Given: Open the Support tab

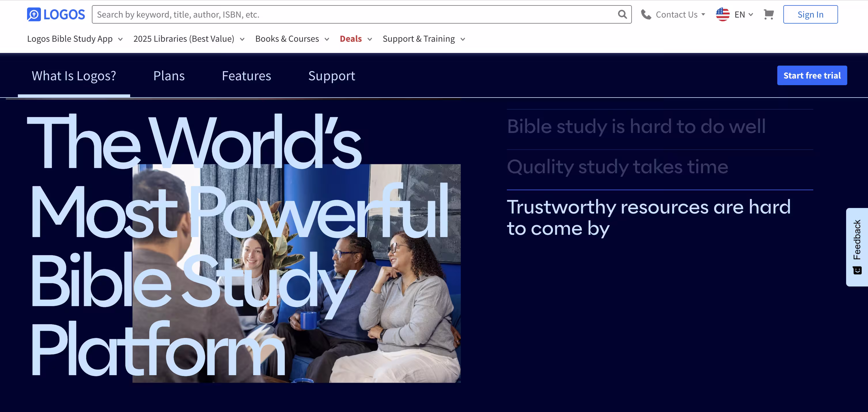Looking at the screenshot, I should pos(331,76).
